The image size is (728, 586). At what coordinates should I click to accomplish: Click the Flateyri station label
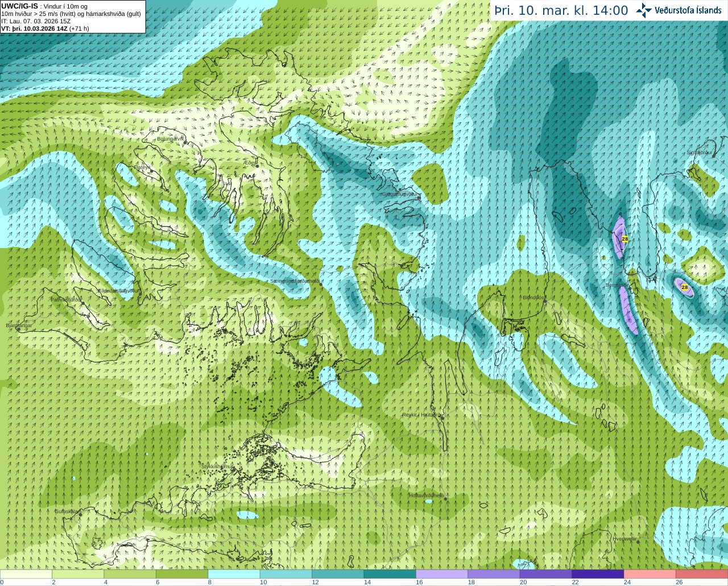point(142,167)
